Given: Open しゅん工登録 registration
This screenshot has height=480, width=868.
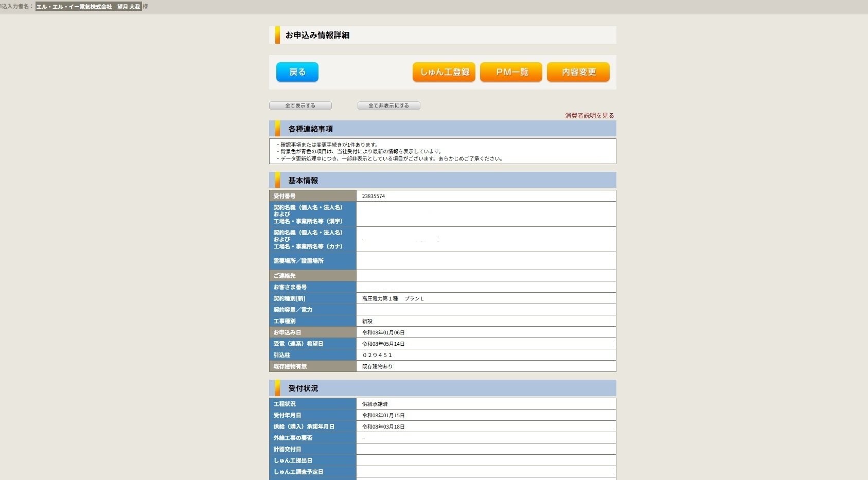Looking at the screenshot, I should [444, 72].
